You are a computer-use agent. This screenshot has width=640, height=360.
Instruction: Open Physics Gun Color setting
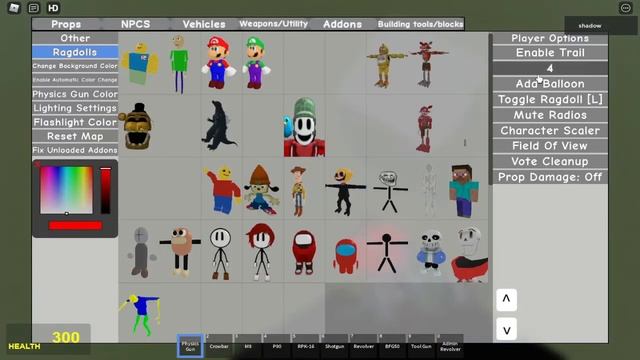tap(75, 94)
